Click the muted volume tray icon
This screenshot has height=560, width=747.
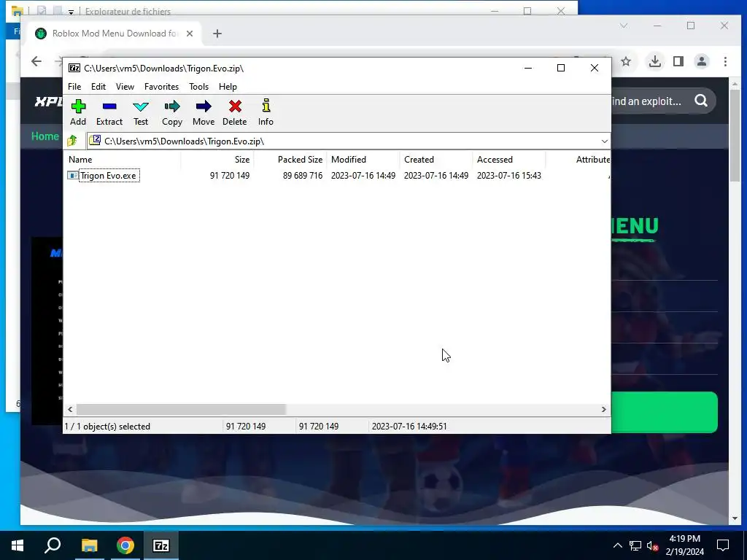click(x=652, y=545)
